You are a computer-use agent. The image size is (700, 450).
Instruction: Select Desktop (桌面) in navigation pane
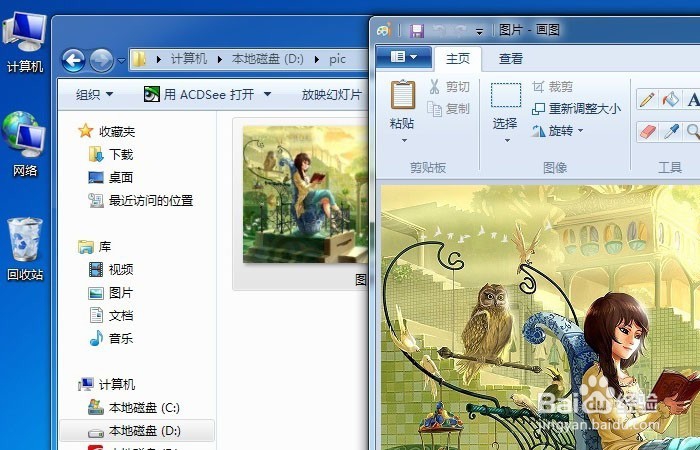click(111, 178)
